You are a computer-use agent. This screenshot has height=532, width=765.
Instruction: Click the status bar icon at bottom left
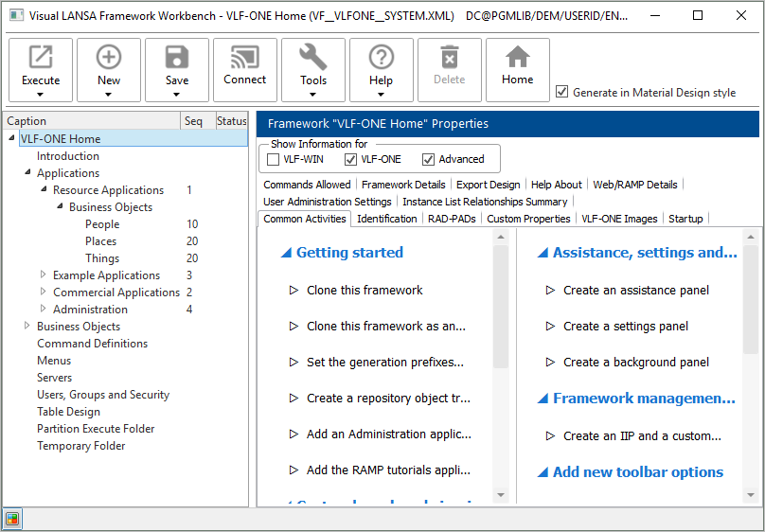[x=12, y=519]
